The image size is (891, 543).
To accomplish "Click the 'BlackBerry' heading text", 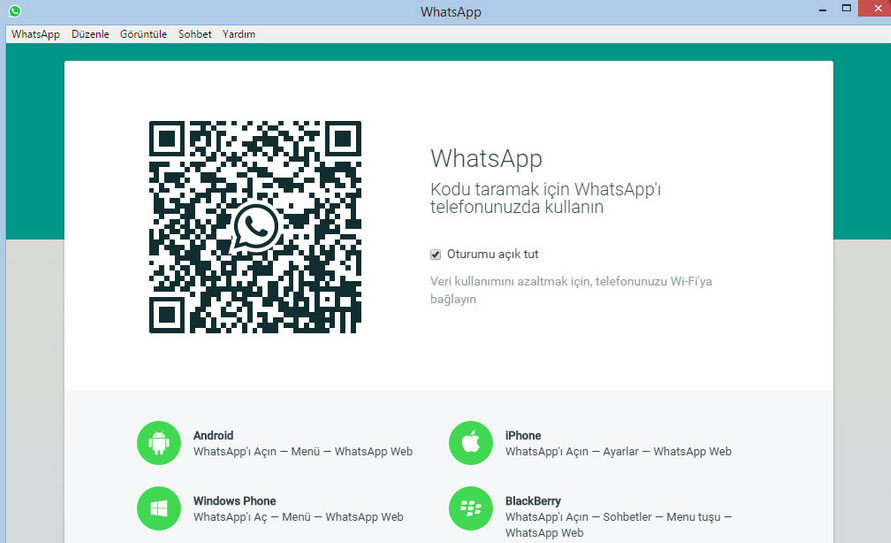I will [533, 501].
